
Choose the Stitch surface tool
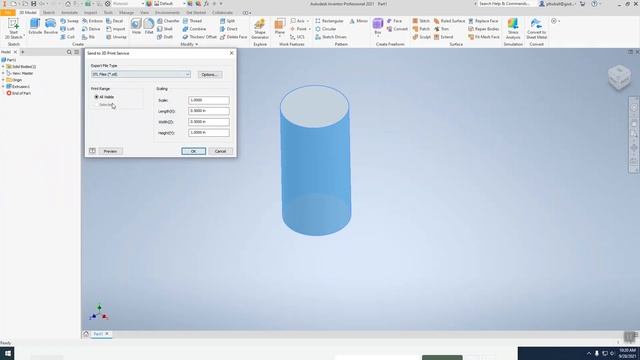(x=421, y=21)
